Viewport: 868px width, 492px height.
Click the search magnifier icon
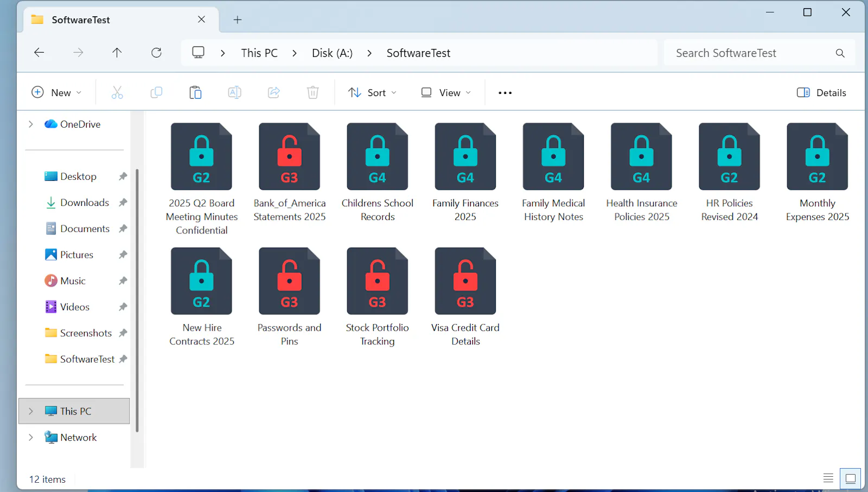[x=840, y=53]
